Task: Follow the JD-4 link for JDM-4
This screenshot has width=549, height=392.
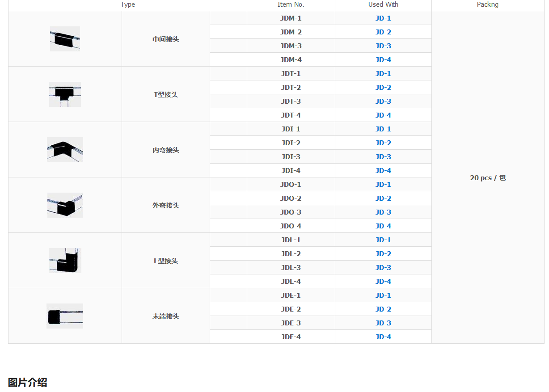Action: 383,60
